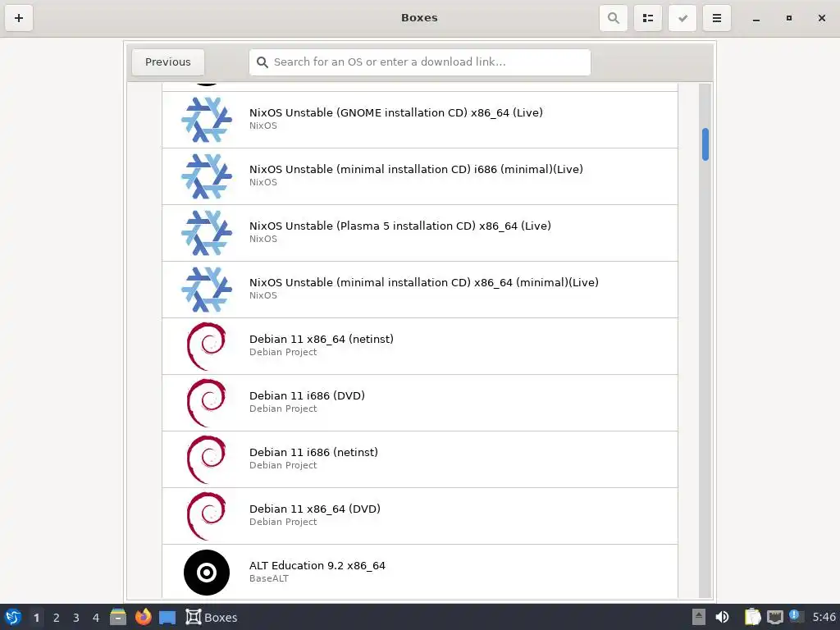This screenshot has height=630, width=840.
Task: Switch to workspace 3
Action: click(x=76, y=618)
